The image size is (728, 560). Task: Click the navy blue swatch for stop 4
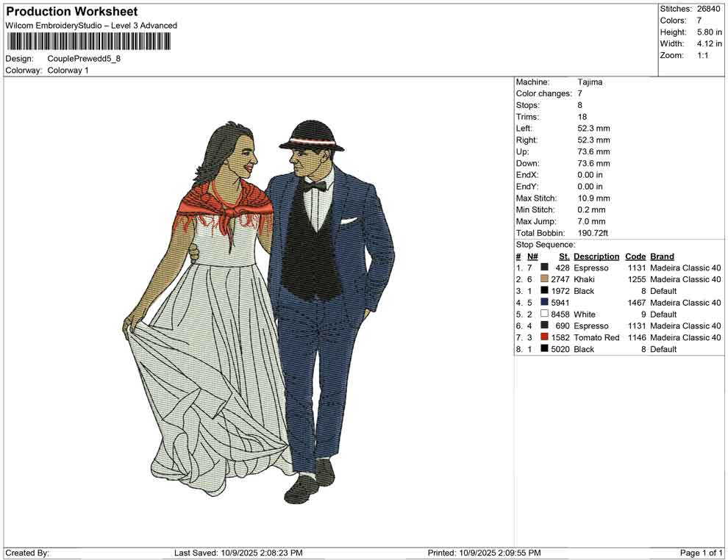(544, 303)
